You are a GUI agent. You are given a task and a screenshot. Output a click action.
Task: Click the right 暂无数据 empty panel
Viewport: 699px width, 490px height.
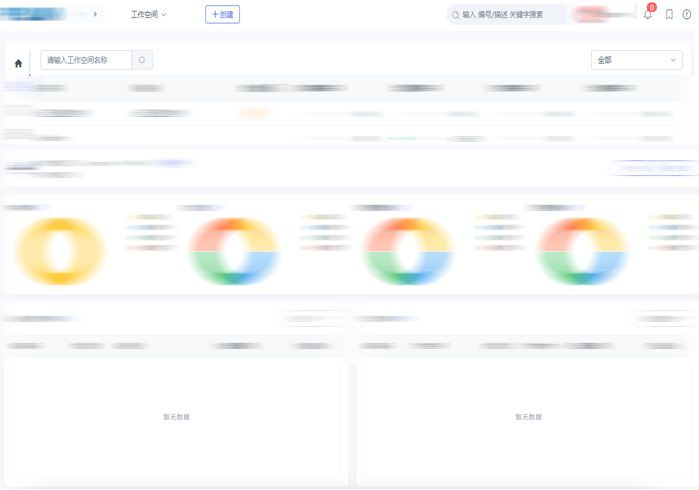[x=528, y=417]
